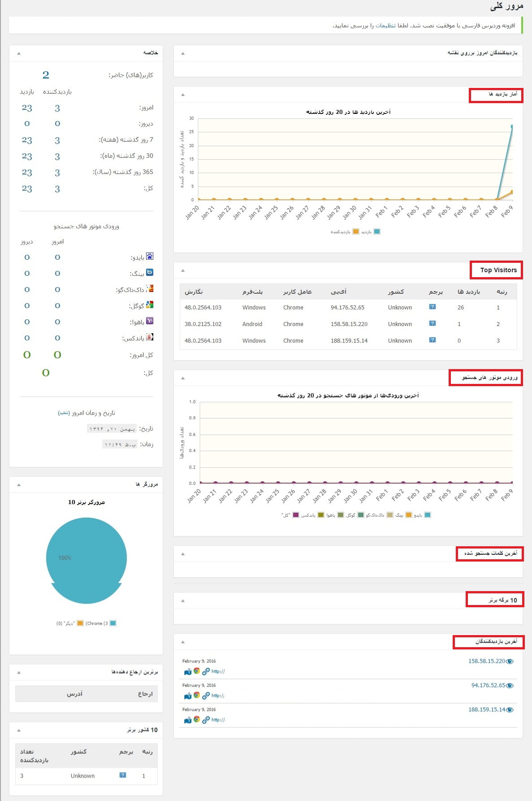Click the DuckDuckGo (داک‌داک‌گو) icon in summary
The image size is (532, 801).
[x=150, y=288]
